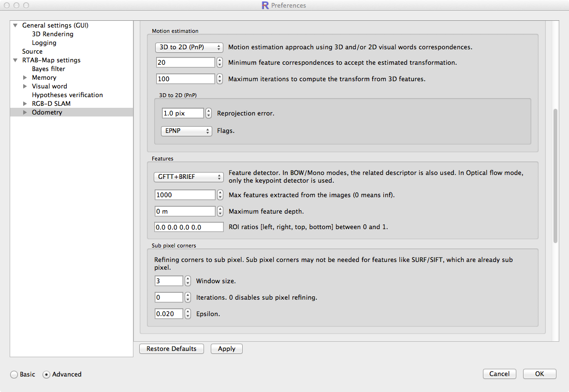
Task: Open the motion estimation approach dropdown
Action: (190, 47)
